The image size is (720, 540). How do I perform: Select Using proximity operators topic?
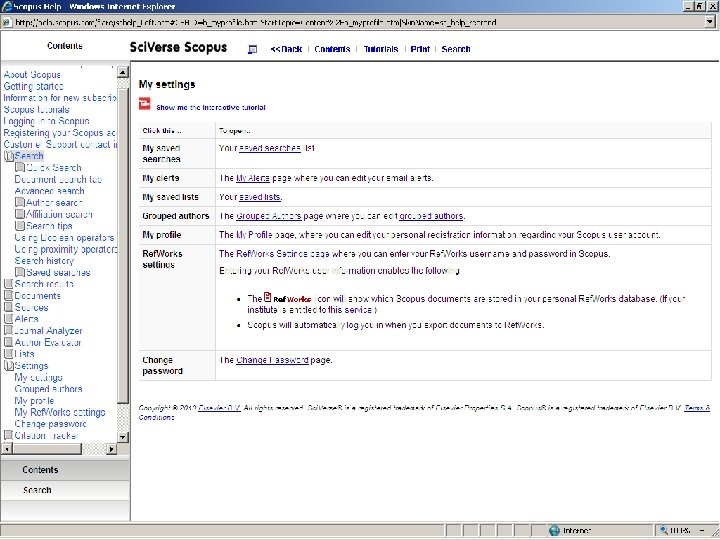click(x=66, y=249)
